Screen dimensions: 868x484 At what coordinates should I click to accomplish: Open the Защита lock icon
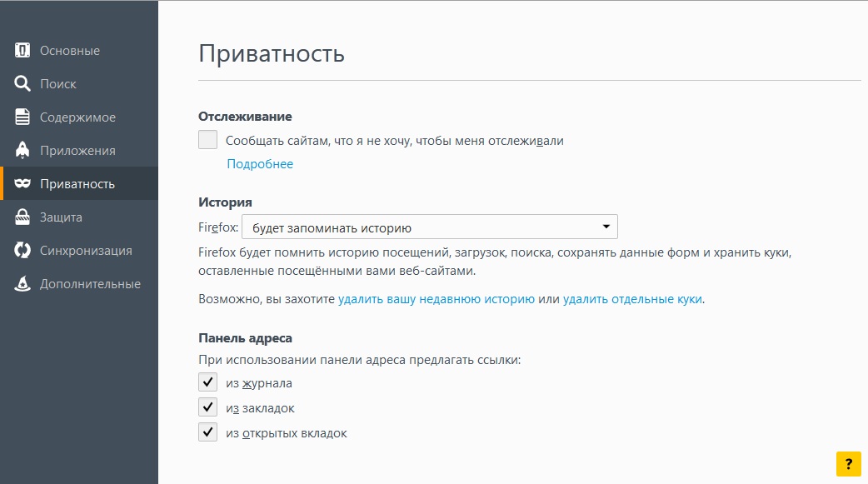22,217
